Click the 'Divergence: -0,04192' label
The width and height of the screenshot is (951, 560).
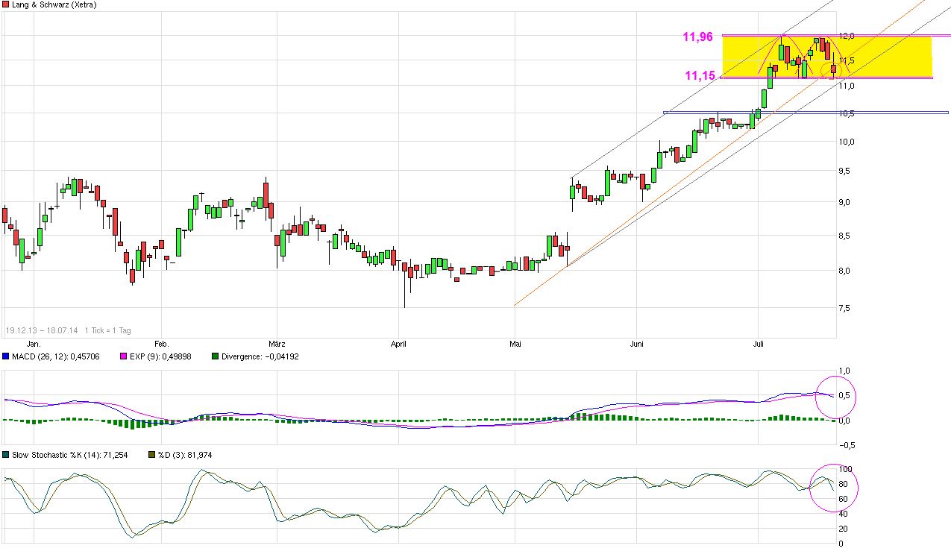coord(260,356)
